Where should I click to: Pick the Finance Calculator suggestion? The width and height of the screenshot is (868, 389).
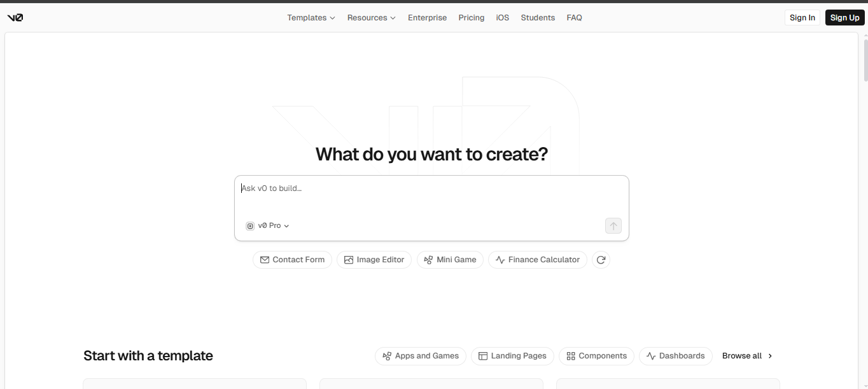click(537, 259)
